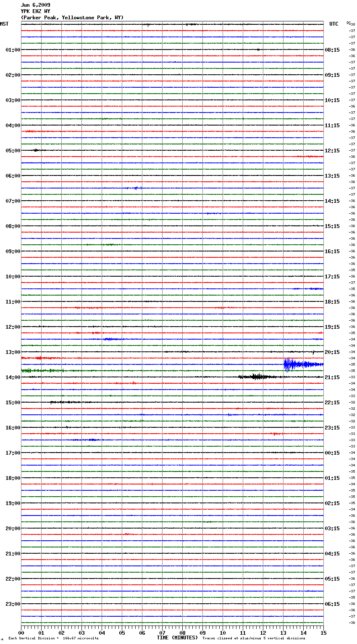Select the 10:00 MST time label
The width and height of the screenshot is (357, 644).
(13, 277)
